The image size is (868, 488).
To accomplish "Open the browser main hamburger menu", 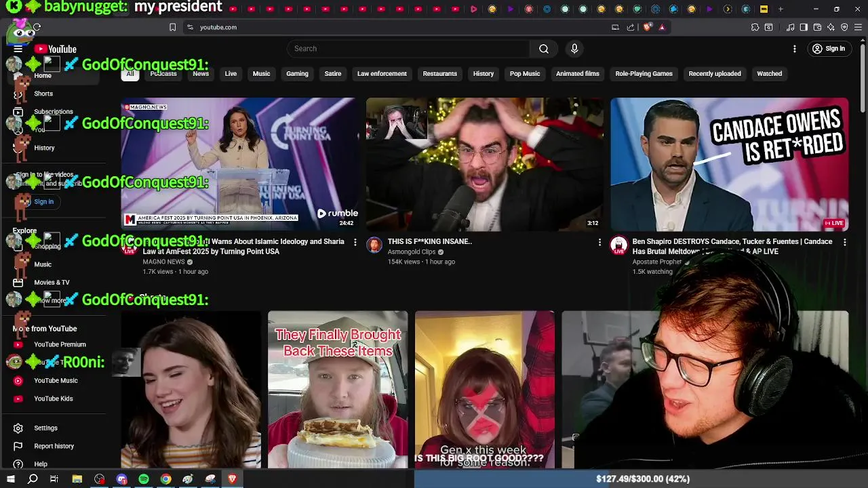I will coord(859,27).
